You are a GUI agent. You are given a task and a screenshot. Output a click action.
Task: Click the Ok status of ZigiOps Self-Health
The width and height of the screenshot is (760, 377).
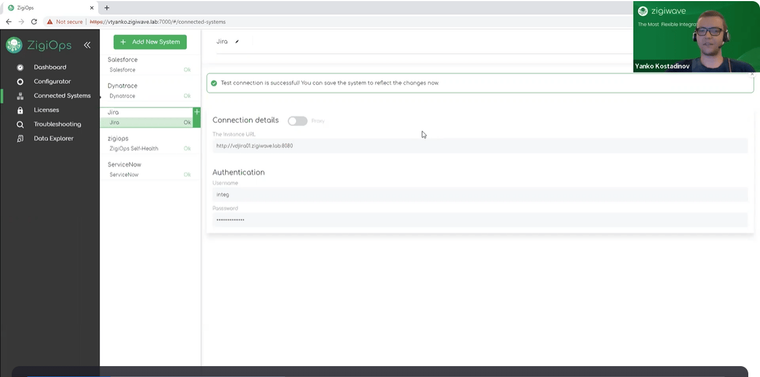[187, 148]
